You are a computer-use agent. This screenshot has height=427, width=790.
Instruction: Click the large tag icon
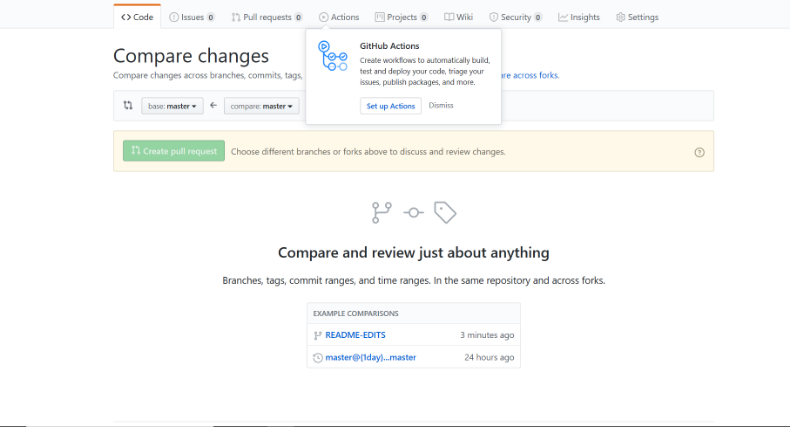[x=445, y=212]
